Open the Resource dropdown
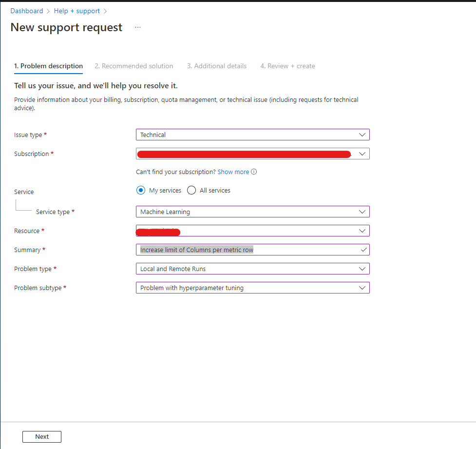Image resolution: width=476 pixels, height=449 pixels. (362, 230)
